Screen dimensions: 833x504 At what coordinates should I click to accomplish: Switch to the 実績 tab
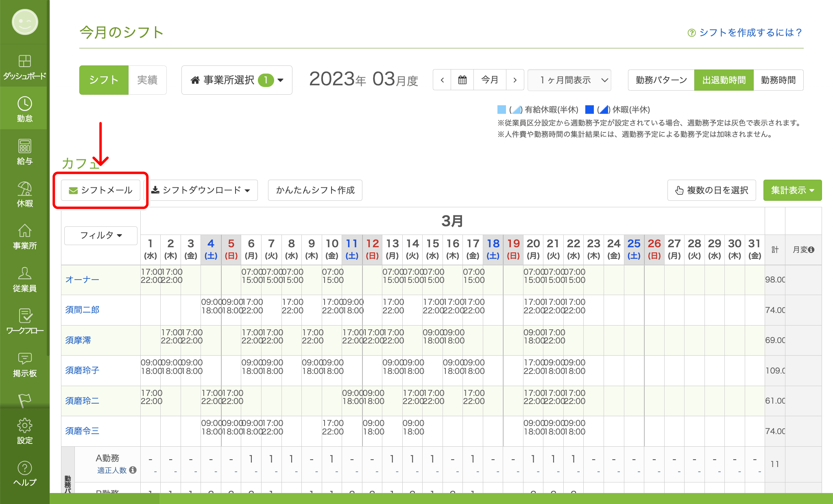coord(147,80)
